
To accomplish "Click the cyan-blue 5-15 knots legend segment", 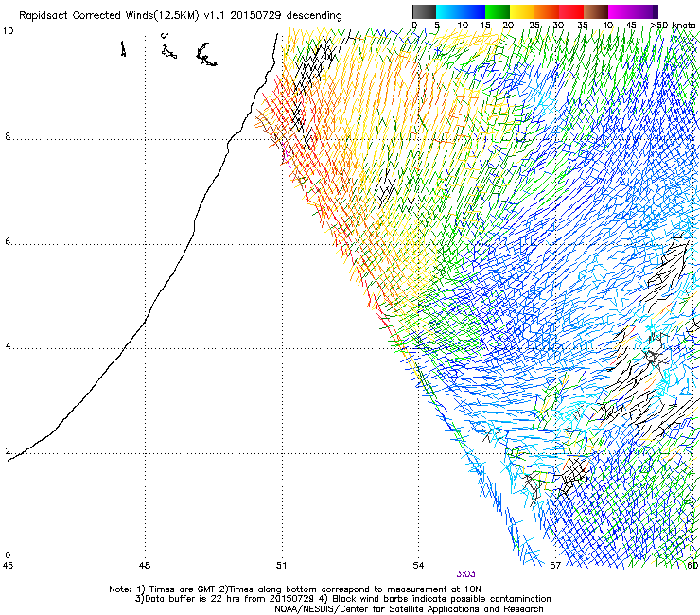I will coord(461,11).
